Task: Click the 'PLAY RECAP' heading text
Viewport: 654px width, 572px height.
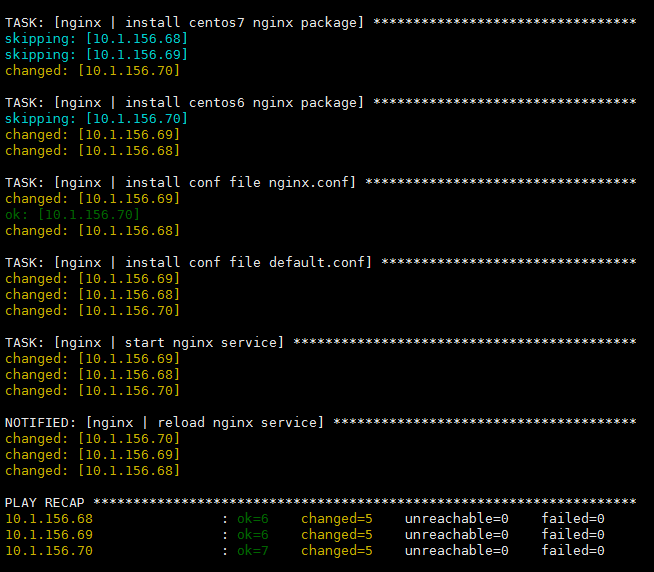Action: [x=45, y=503]
